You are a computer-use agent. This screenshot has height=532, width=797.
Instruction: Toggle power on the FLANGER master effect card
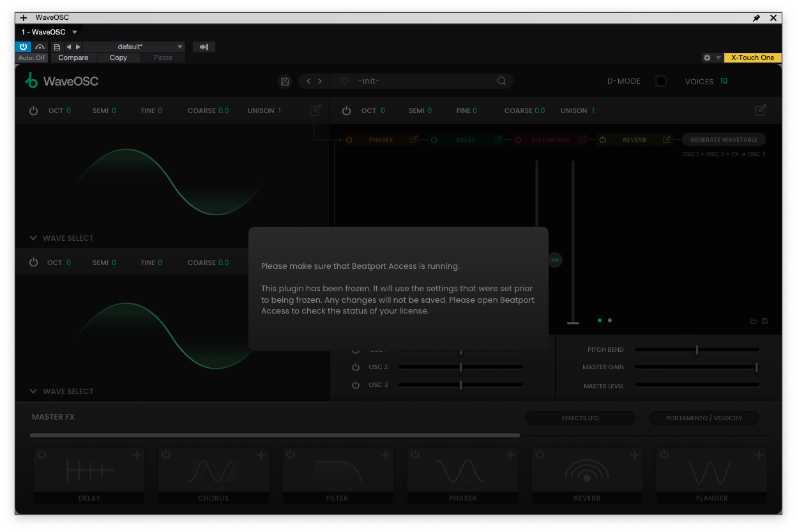(664, 454)
